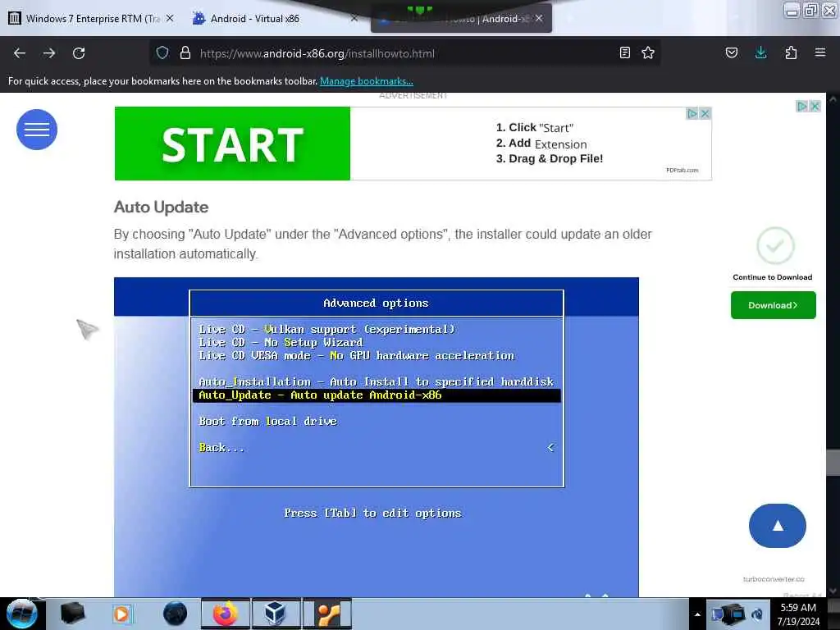The image size is (840, 630).
Task: Open the orange figure taskbar icon
Action: pos(327,614)
